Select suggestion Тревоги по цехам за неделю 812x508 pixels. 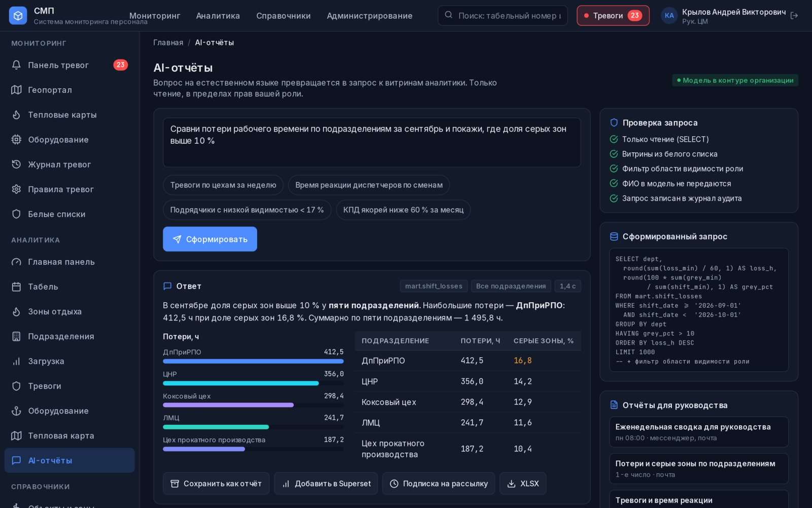click(x=223, y=185)
